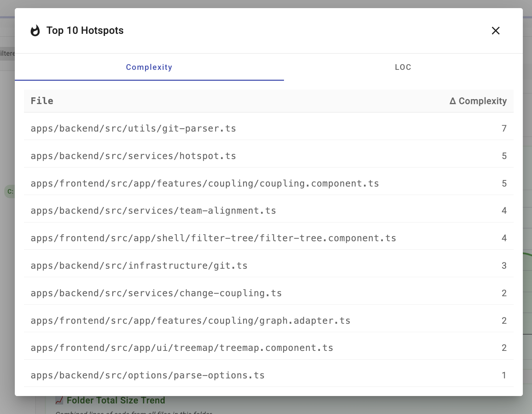Screen dimensions: 532x414
Task: Select the Complexity tab
Action: (x=149, y=67)
